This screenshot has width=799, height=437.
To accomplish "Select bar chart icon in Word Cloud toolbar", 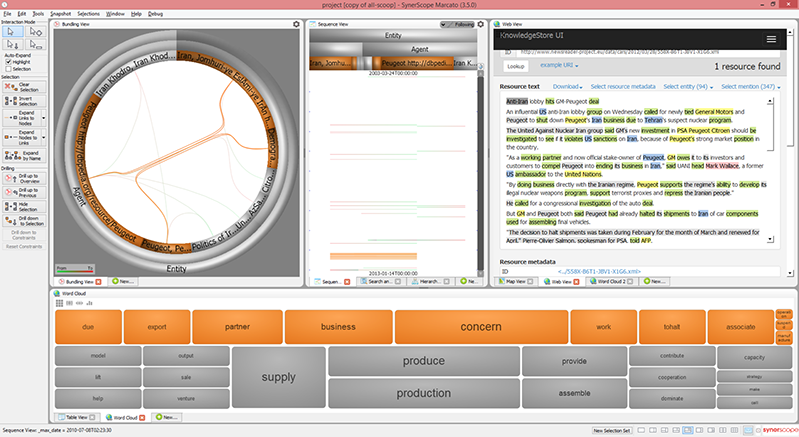I will pos(89,303).
